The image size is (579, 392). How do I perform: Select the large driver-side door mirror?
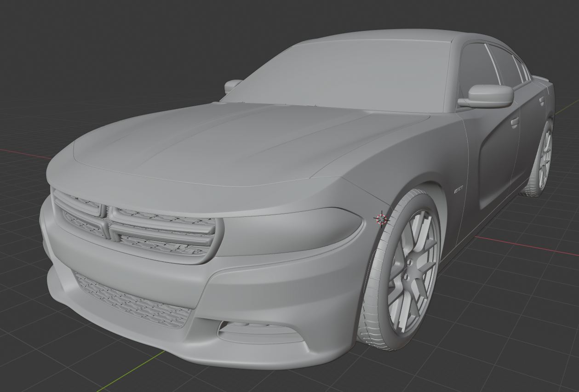[487, 96]
